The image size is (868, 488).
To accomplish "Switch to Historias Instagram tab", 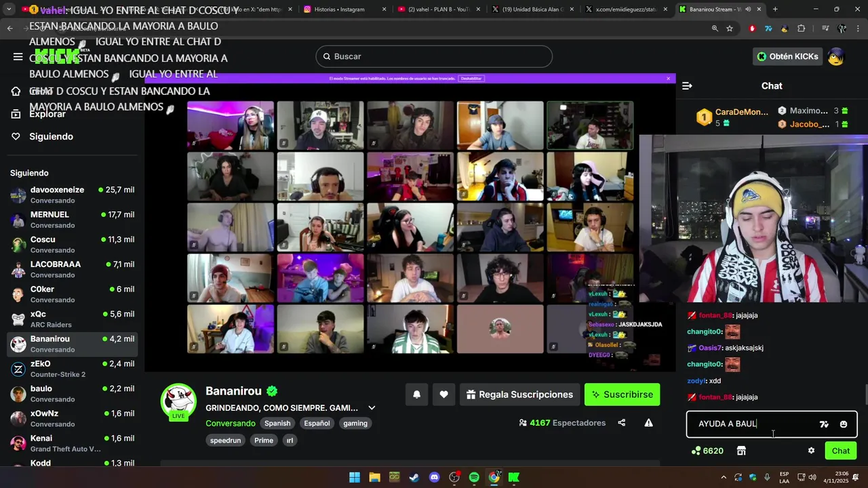I will 345,9.
